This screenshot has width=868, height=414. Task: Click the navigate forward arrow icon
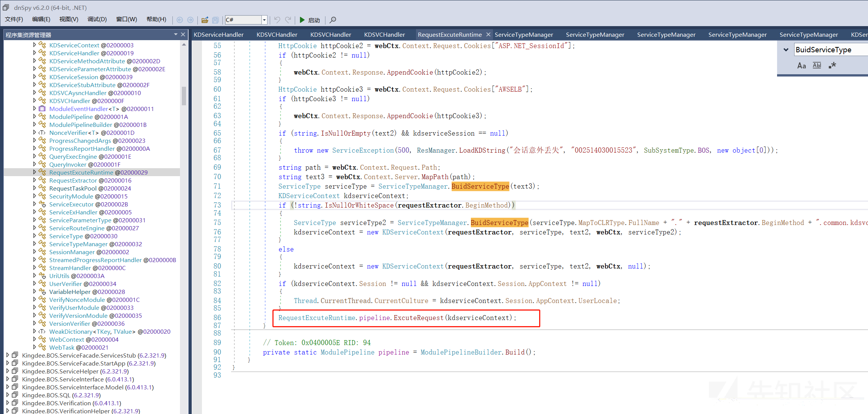coord(190,20)
